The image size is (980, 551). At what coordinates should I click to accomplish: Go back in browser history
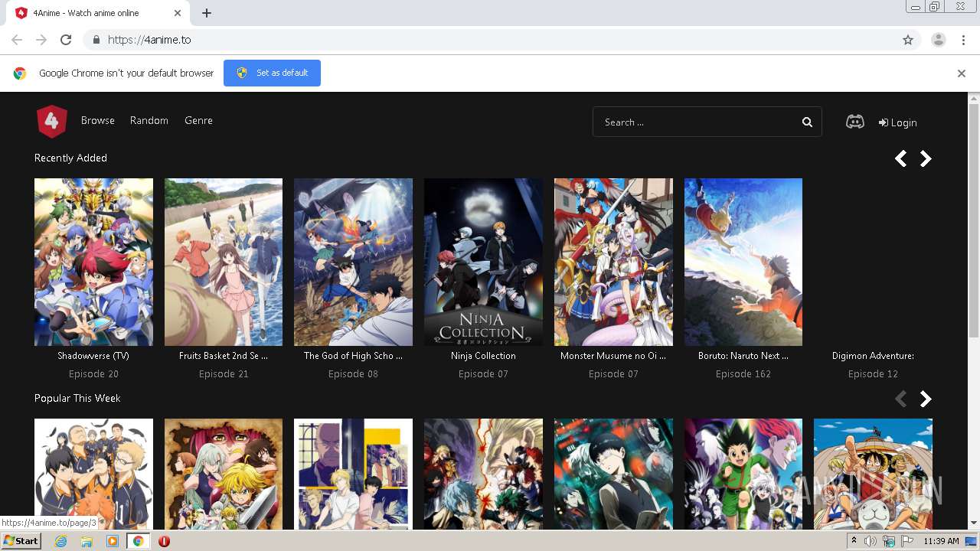[17, 40]
